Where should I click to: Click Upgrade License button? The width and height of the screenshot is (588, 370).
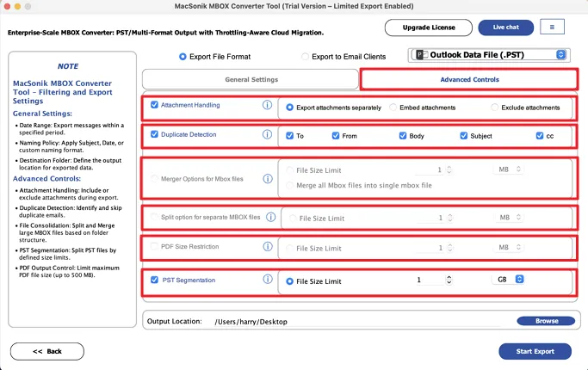click(428, 28)
